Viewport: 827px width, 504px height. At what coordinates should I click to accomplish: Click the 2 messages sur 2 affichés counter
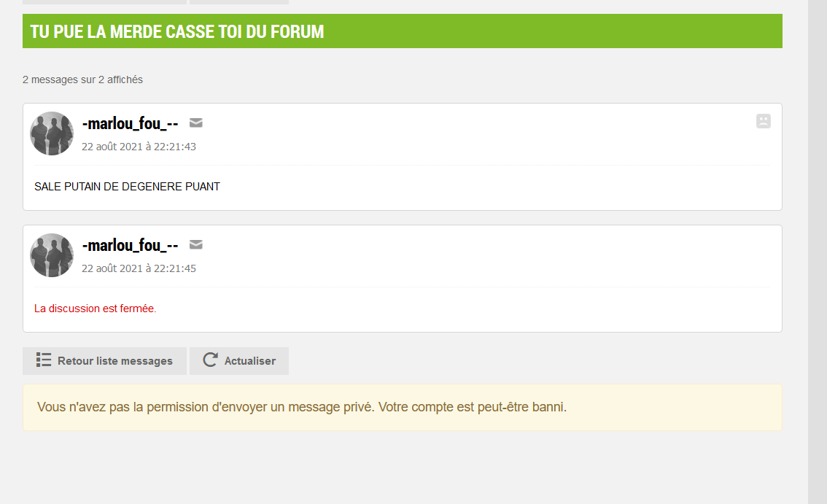click(x=83, y=80)
